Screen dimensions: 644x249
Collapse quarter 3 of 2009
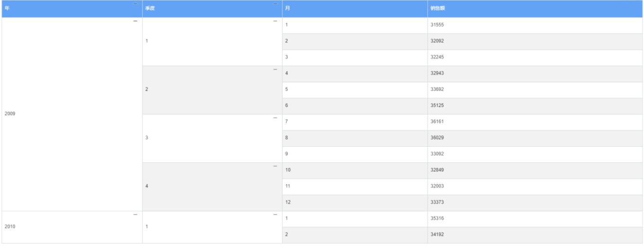point(275,118)
